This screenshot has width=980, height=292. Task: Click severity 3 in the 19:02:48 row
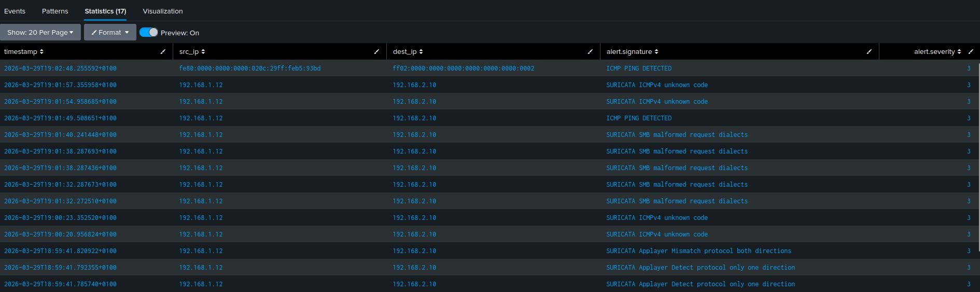(969, 68)
